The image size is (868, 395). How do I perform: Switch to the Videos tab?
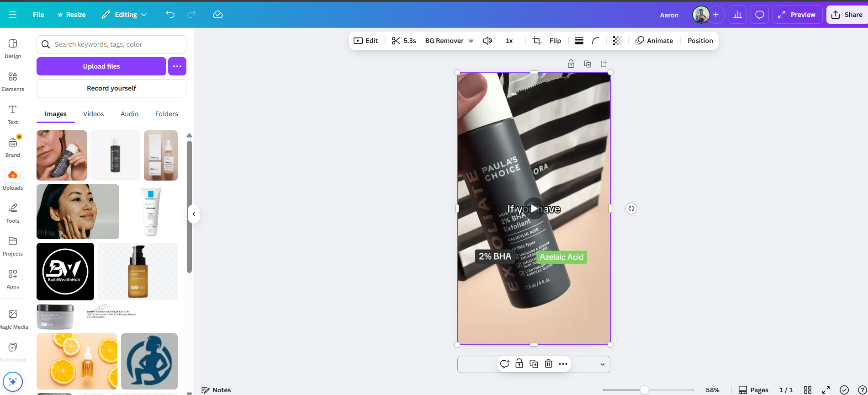tap(94, 114)
